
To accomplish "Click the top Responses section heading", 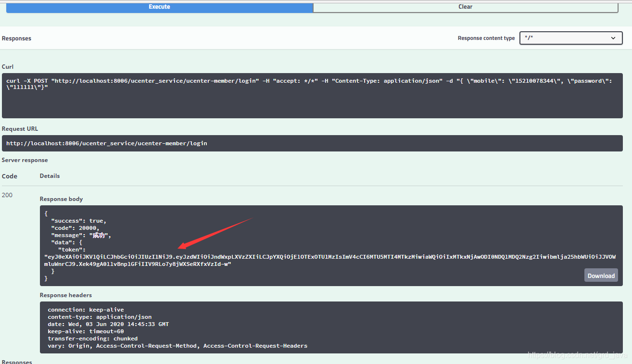I will (16, 38).
